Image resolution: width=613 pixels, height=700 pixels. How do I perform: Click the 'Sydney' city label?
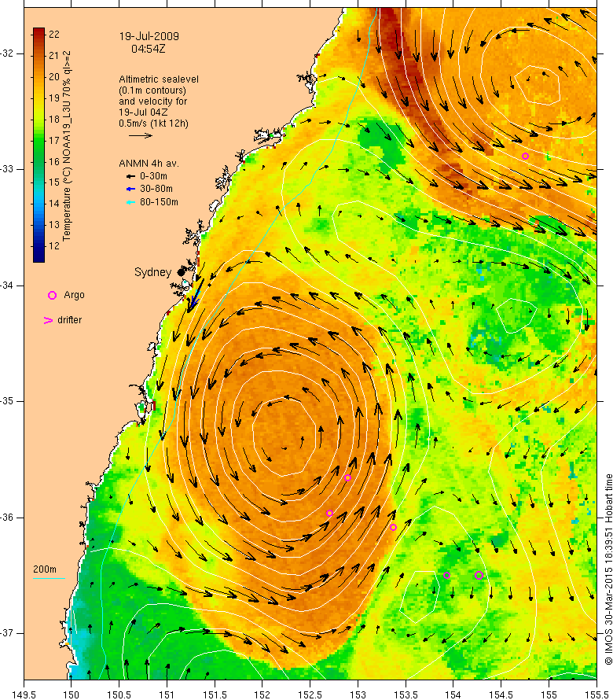(x=152, y=272)
